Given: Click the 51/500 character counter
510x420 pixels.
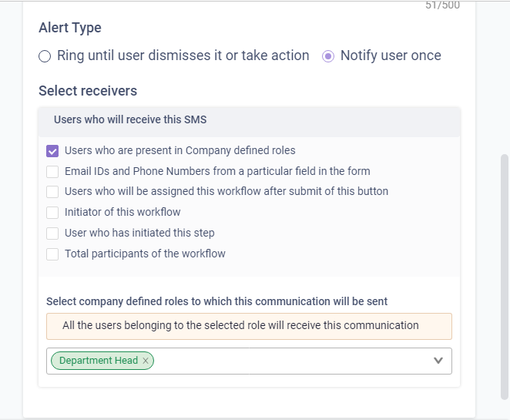Looking at the screenshot, I should click(442, 5).
